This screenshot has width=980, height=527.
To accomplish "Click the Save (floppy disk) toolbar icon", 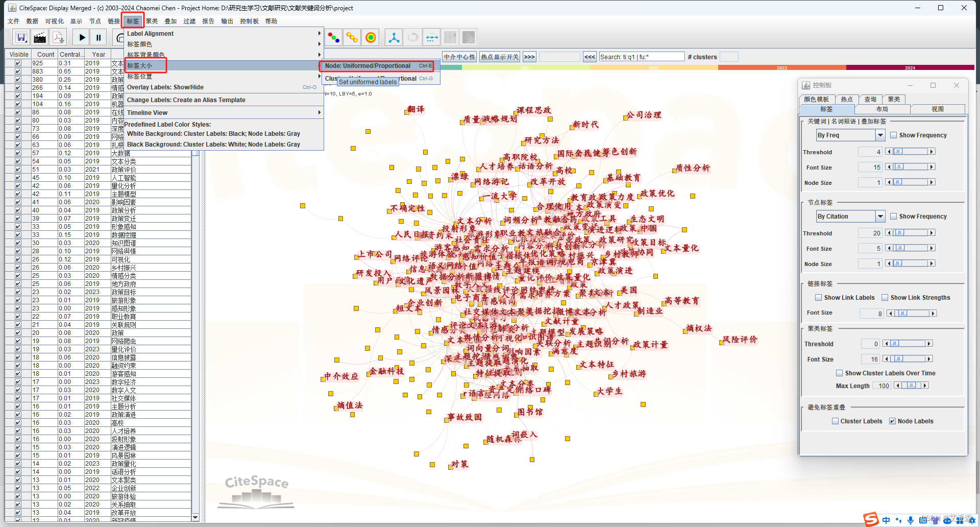I will [x=21, y=37].
